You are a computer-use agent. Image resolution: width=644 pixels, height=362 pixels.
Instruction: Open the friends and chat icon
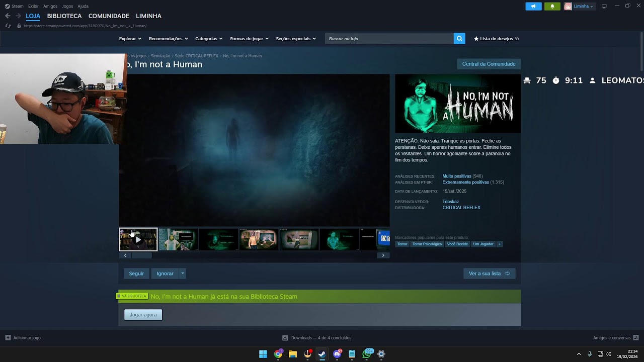pos(636,338)
